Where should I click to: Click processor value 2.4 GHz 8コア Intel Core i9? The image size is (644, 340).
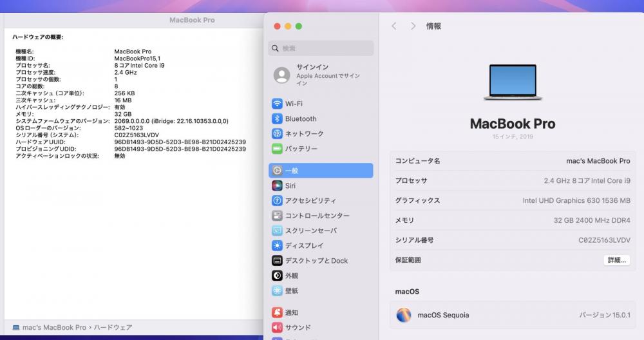click(587, 181)
